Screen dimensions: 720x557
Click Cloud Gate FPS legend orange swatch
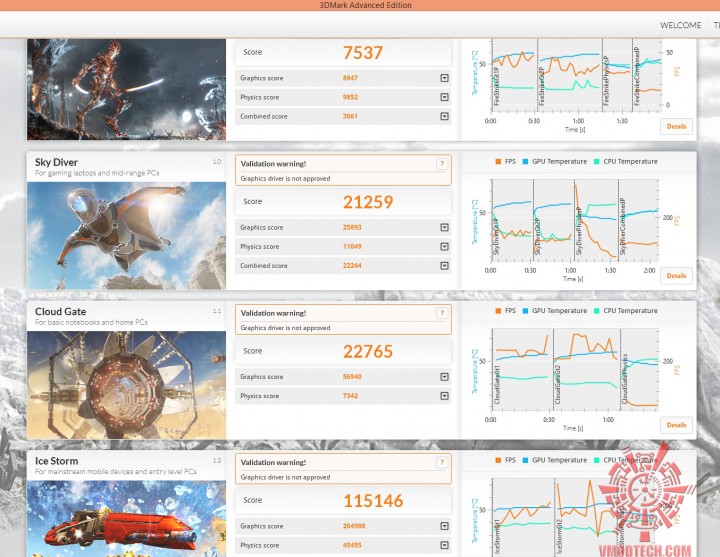pos(498,311)
